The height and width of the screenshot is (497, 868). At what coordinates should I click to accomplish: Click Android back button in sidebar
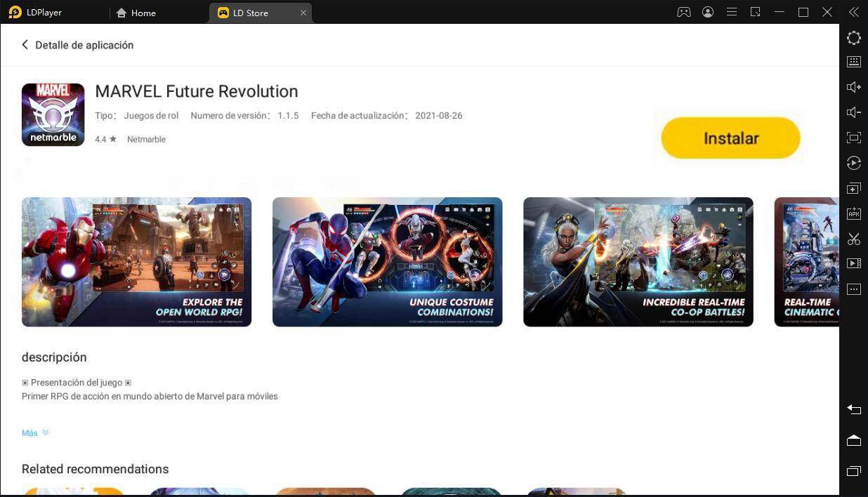click(854, 409)
